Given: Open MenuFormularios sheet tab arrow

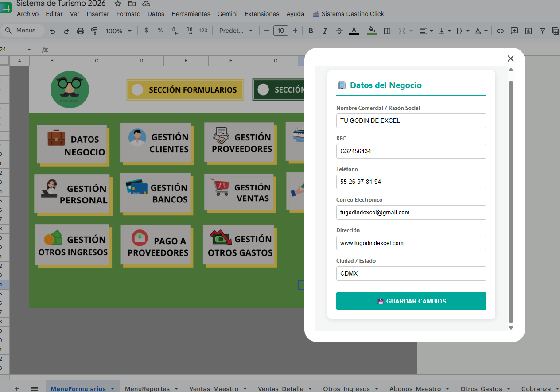Looking at the screenshot, I should click(113, 389).
